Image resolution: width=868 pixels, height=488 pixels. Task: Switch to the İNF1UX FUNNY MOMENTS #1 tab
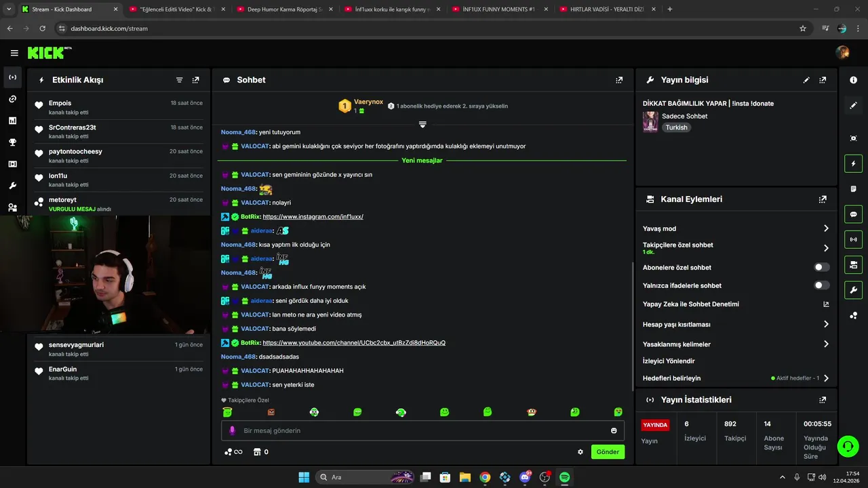499,9
